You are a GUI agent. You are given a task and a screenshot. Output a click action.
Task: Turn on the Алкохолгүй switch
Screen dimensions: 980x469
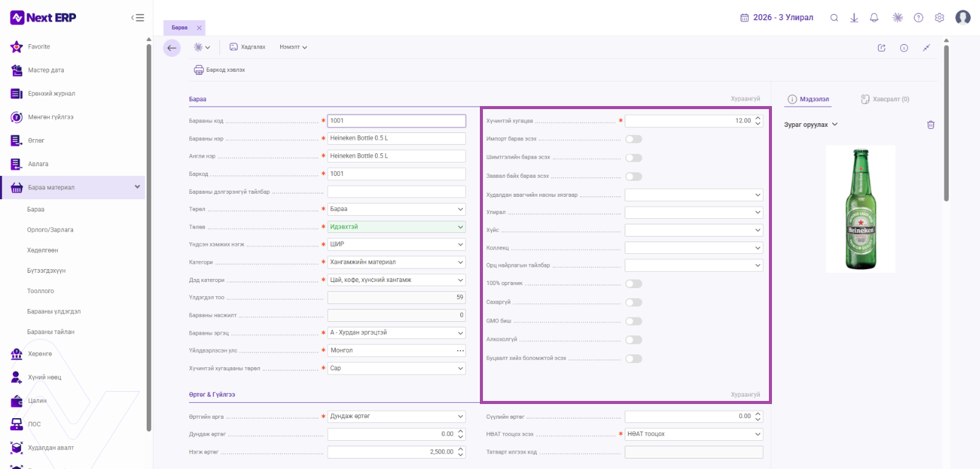click(633, 340)
